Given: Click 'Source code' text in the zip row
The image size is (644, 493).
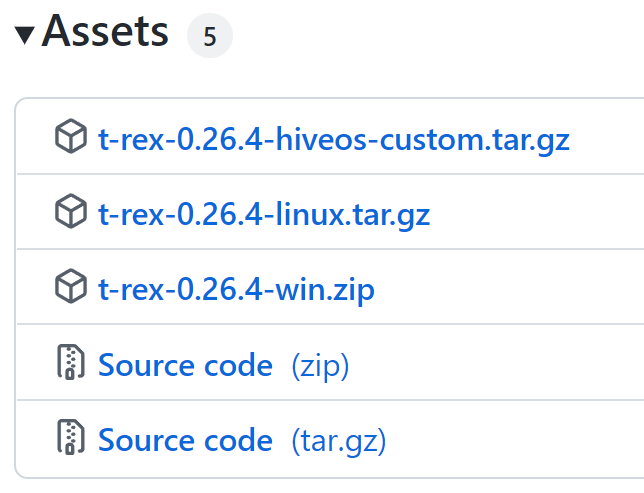Looking at the screenshot, I should 185,365.
